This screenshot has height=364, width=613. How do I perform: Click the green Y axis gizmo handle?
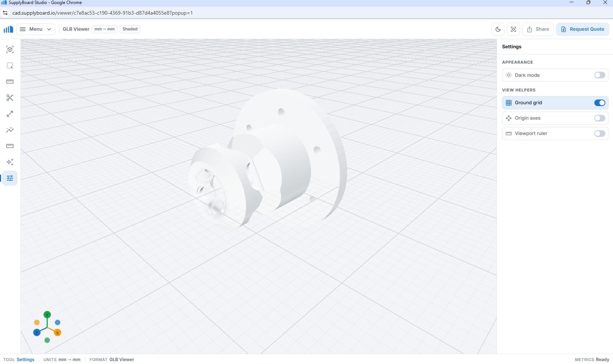click(x=47, y=315)
